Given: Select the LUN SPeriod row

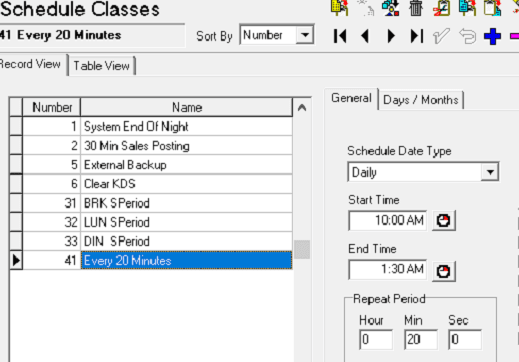Looking at the screenshot, I should (187, 222).
